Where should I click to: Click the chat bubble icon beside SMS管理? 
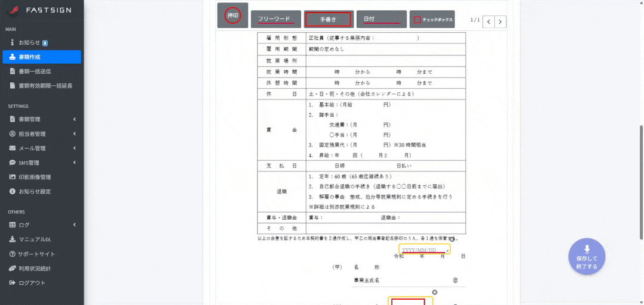[13, 163]
